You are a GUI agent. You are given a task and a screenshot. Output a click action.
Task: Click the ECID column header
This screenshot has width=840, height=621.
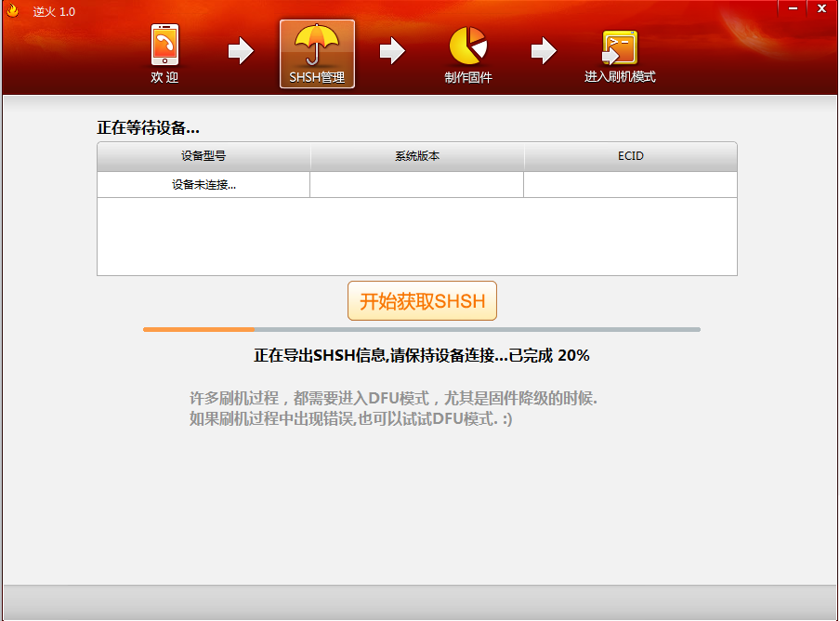(x=631, y=156)
